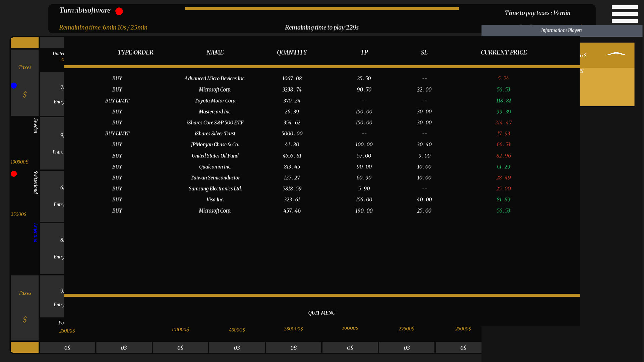Click the CURRENT PRICE column header

pos(503,52)
